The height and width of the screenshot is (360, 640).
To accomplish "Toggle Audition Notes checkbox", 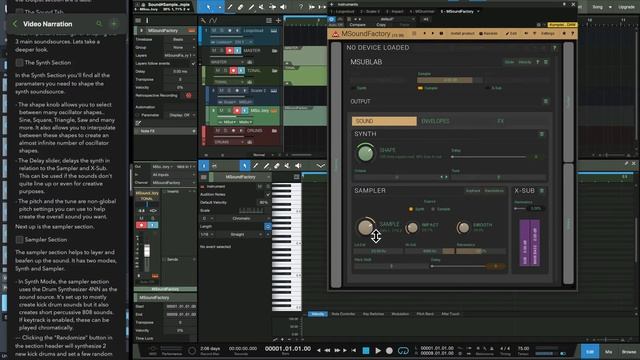I will coord(268,194).
